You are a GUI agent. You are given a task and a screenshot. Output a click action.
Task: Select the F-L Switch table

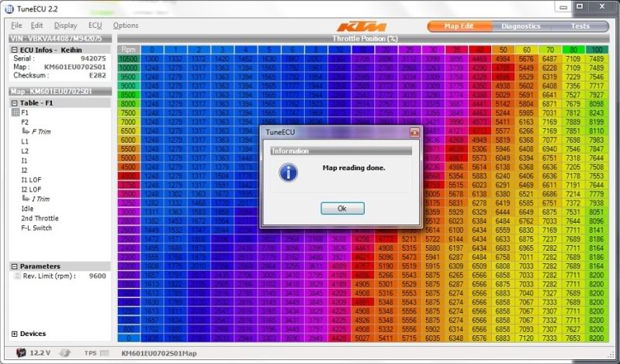point(36,227)
